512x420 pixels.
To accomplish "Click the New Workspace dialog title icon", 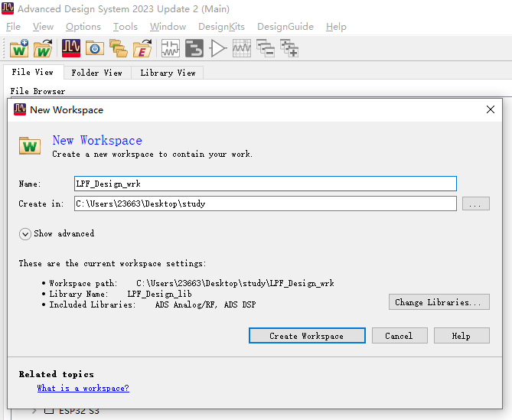I will tap(20, 109).
